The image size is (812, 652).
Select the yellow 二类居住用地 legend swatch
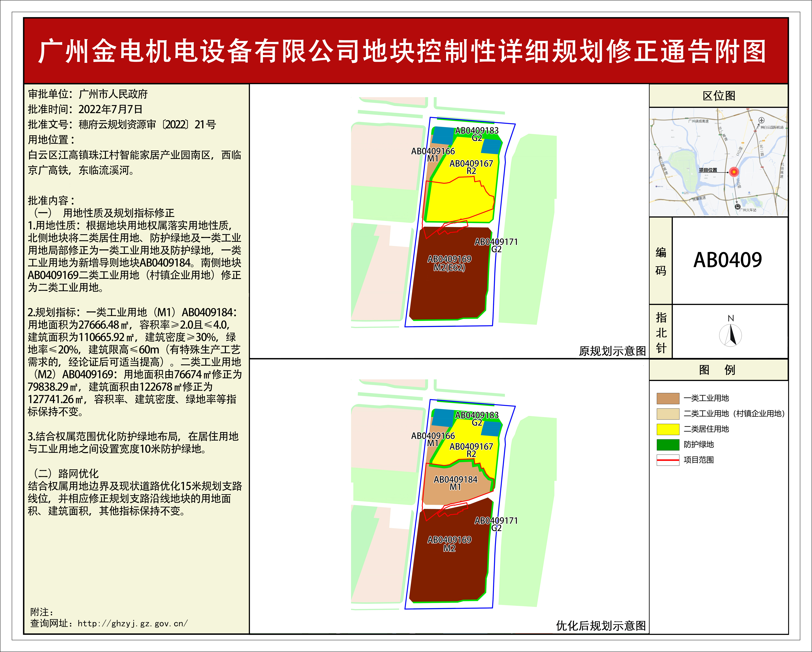668,429
